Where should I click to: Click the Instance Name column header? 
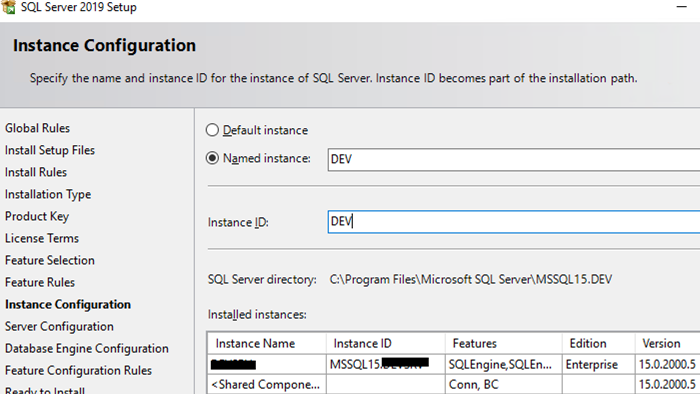(267, 343)
